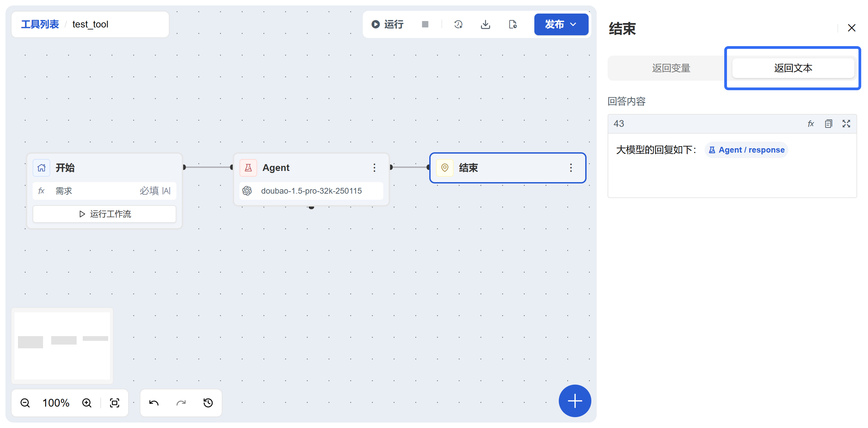Click the Agent node title
This screenshot has width=868, height=428.
[x=276, y=168]
